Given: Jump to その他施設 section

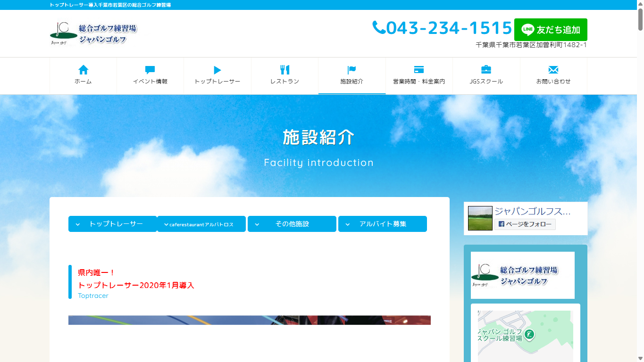Looking at the screenshot, I should [x=292, y=224].
